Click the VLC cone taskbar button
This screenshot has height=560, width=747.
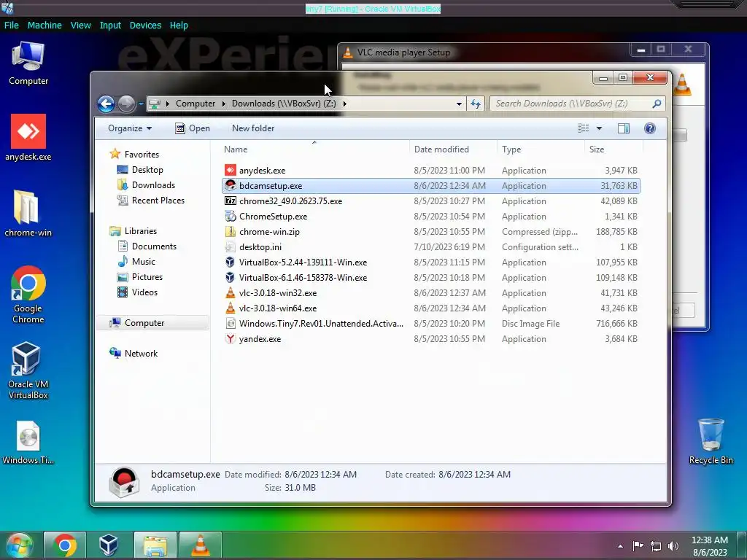point(200,545)
